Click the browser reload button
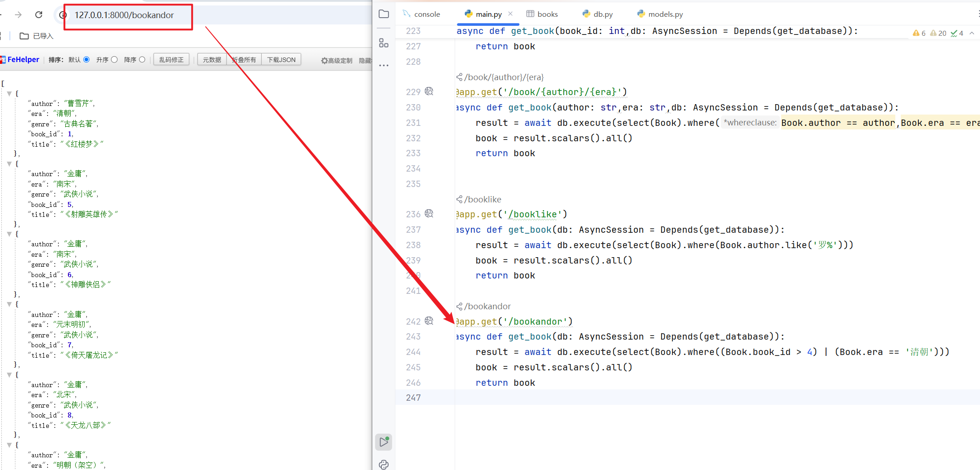This screenshot has width=980, height=470. coord(39,15)
